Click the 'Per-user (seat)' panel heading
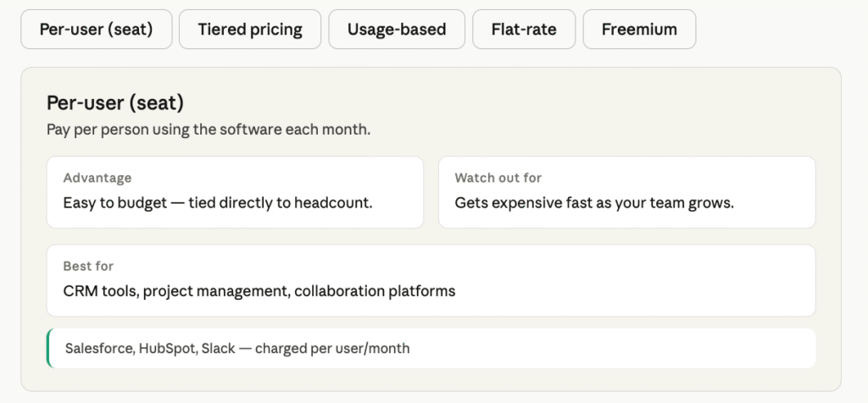Screen dimensions: 868x403 pos(115,102)
